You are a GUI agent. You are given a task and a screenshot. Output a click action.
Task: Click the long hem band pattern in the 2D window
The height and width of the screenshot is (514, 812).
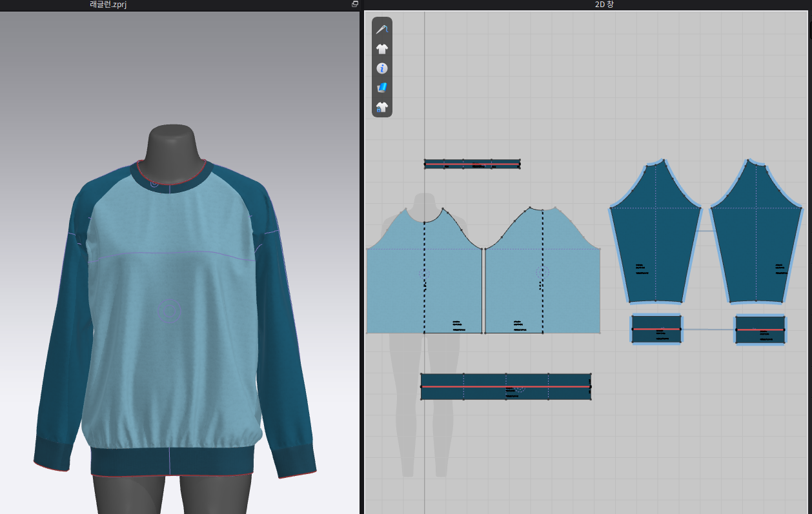point(505,386)
